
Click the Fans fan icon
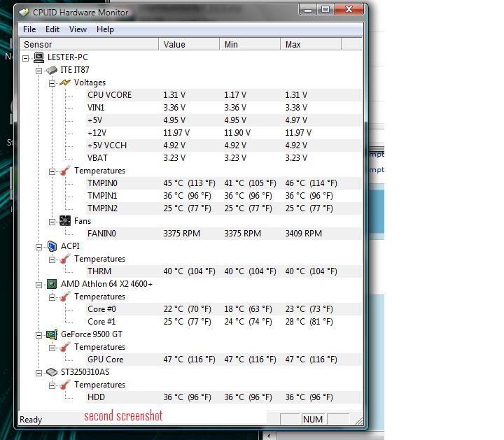(65, 221)
